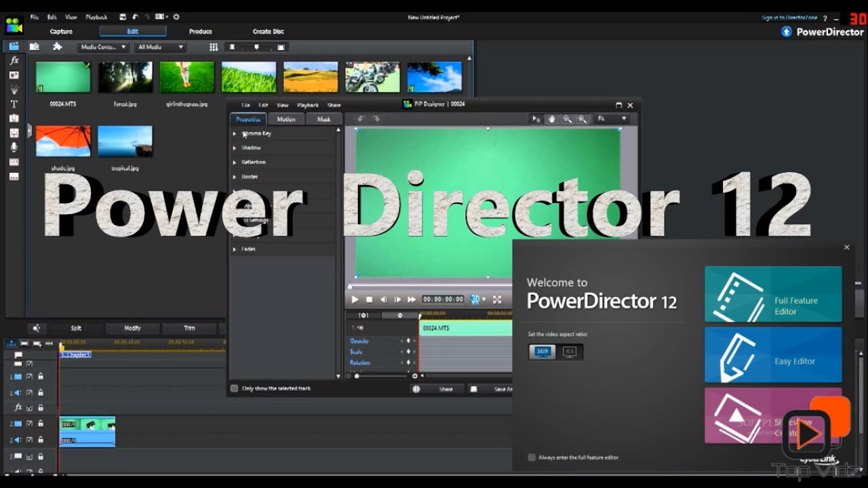Click the library grid view icon
The height and width of the screenshot is (488, 868).
click(x=214, y=47)
